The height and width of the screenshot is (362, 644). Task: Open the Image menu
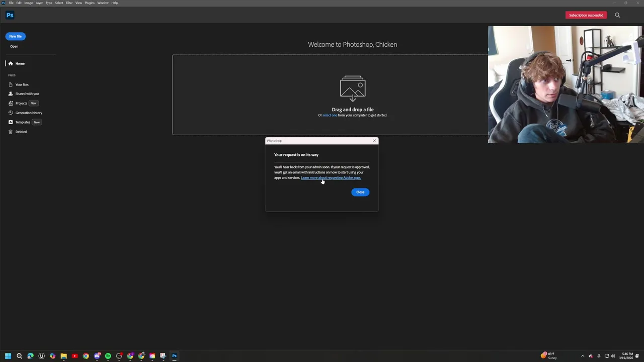[x=29, y=3]
